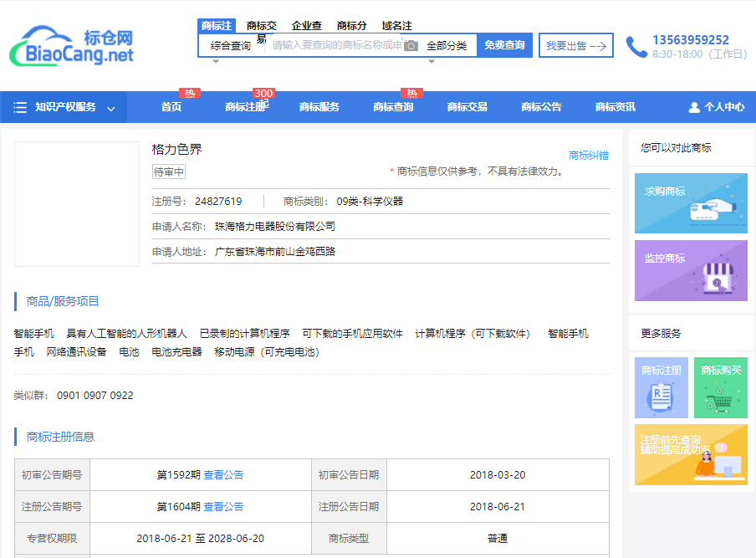Expand the 综合查询 search type dropdown
Viewport: 756px width, 558px height.
coord(231,46)
